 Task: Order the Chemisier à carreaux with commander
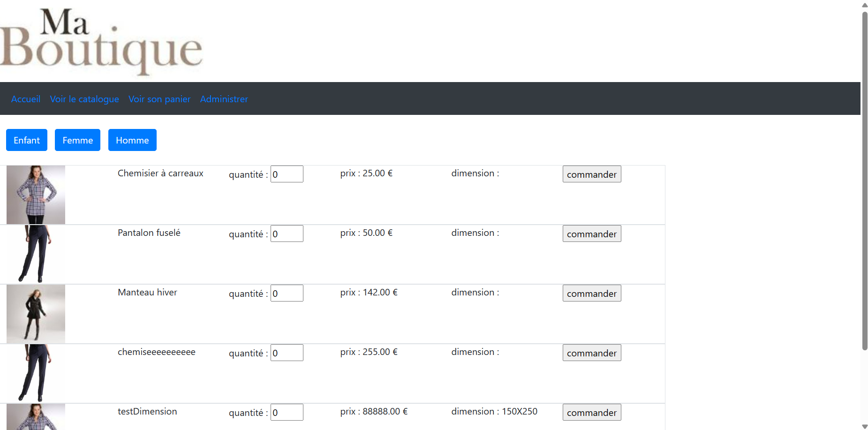click(592, 174)
